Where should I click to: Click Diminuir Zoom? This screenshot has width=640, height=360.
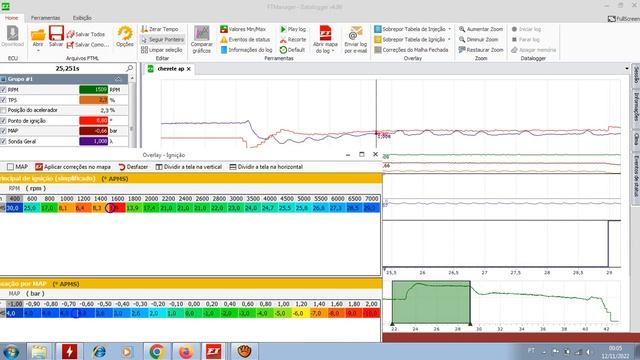click(x=478, y=40)
